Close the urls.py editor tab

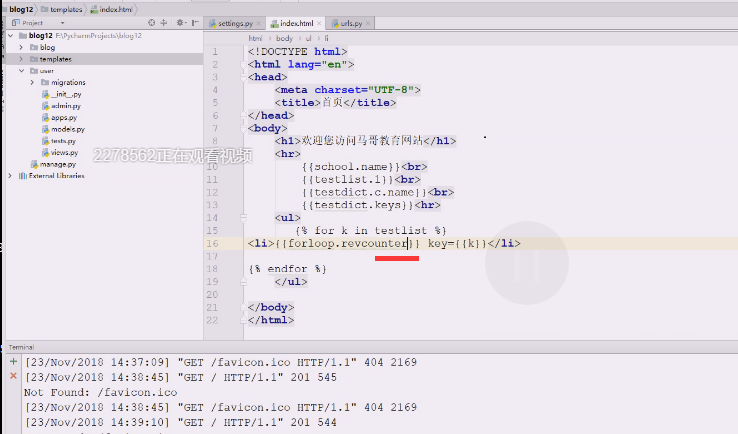pyautogui.click(x=368, y=23)
